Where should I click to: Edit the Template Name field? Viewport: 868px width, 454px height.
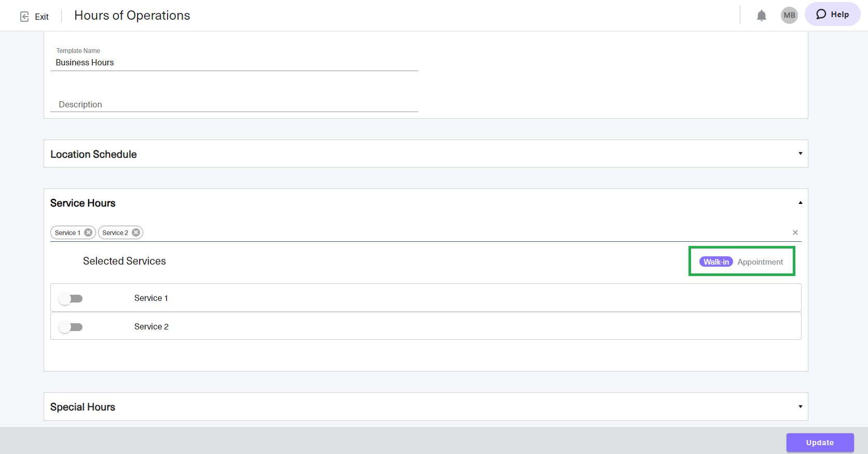tap(233, 63)
